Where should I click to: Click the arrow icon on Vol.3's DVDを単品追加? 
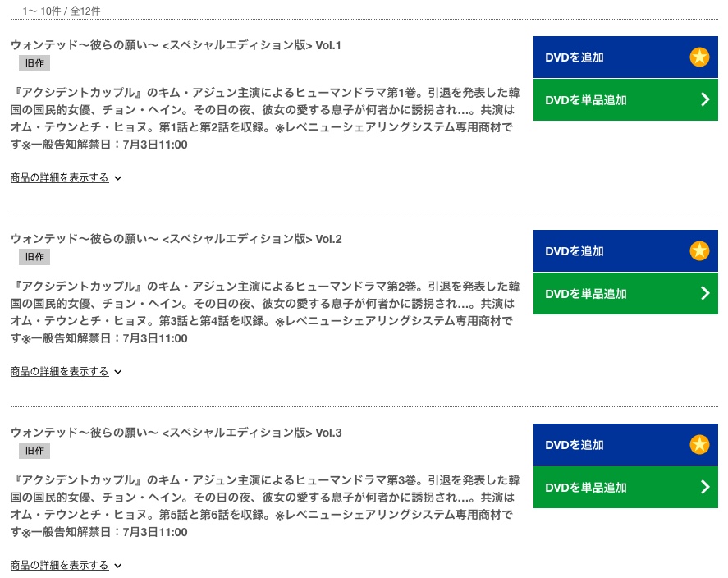coord(705,487)
